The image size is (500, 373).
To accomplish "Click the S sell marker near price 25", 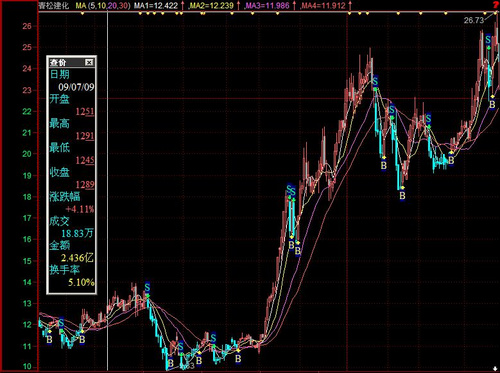I will click(488, 40).
